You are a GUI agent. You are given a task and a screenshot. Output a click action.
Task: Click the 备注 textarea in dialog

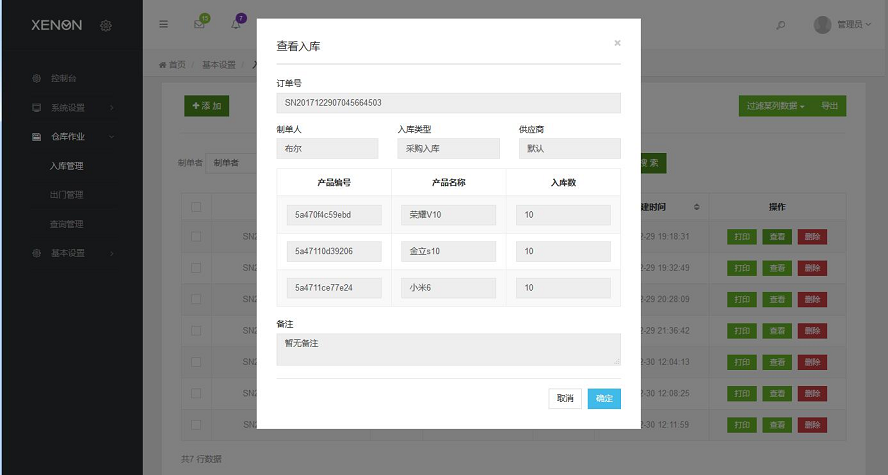coord(448,349)
